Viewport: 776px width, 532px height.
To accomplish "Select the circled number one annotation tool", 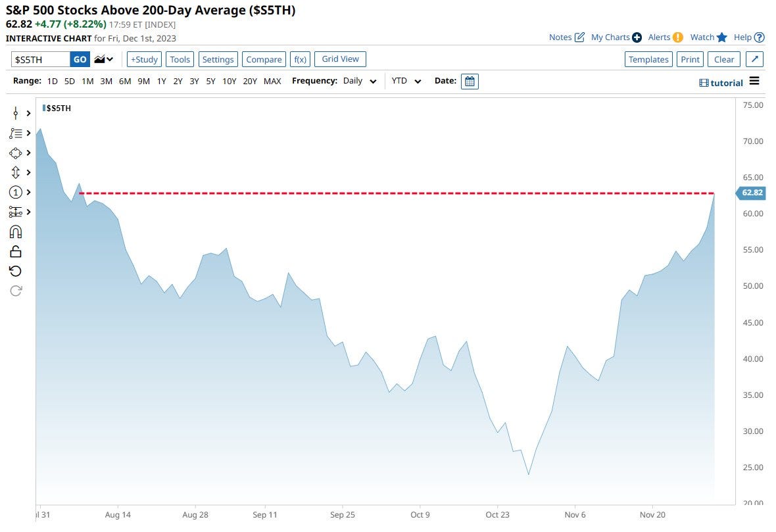I will pyautogui.click(x=16, y=192).
